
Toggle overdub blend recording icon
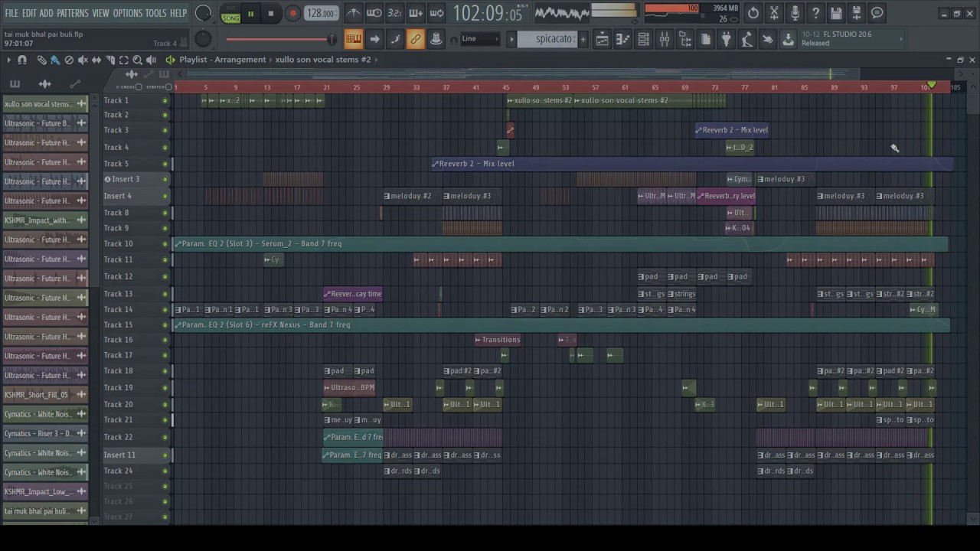[x=416, y=13]
